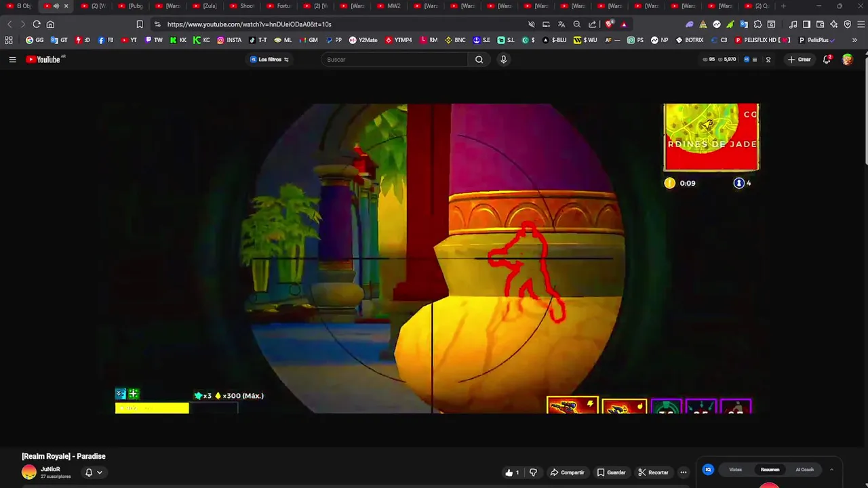Close the active browser tab

click(66, 6)
